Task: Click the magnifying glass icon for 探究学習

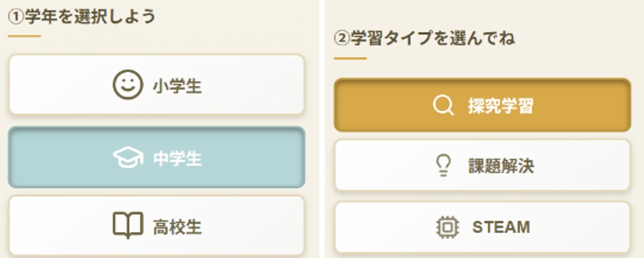Action: coord(443,105)
